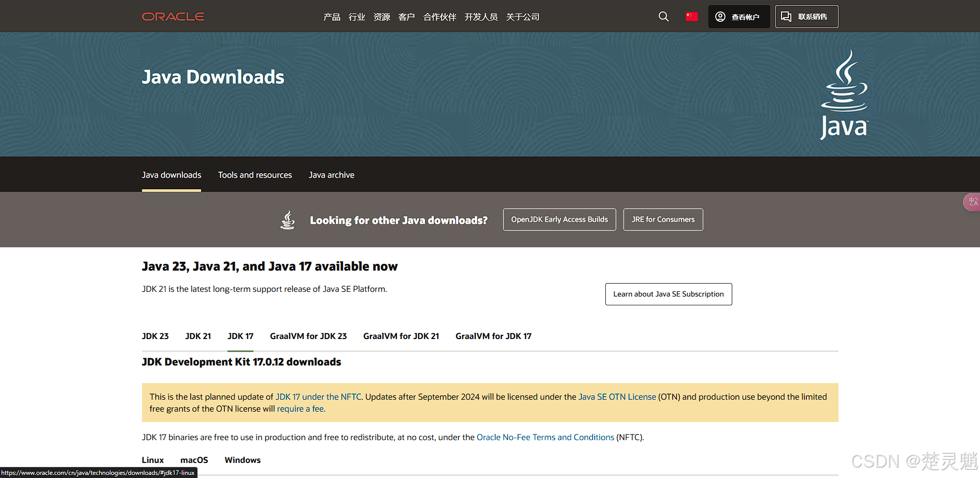
Task: Click the China flag country selector
Action: [x=692, y=17]
